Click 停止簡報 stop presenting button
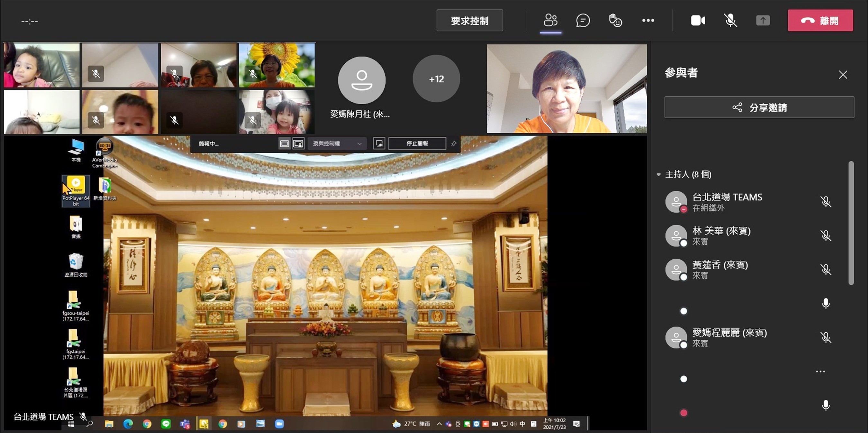 (417, 144)
